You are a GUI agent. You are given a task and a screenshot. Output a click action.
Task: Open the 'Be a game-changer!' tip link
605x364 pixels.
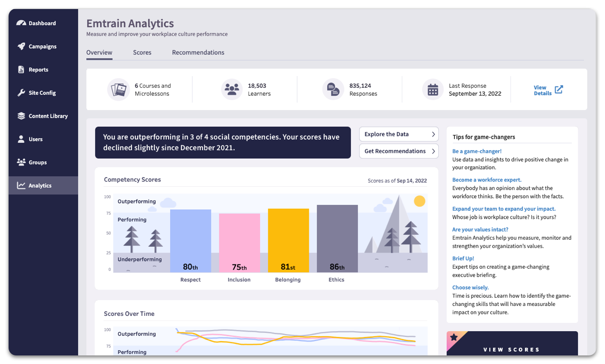(x=477, y=151)
